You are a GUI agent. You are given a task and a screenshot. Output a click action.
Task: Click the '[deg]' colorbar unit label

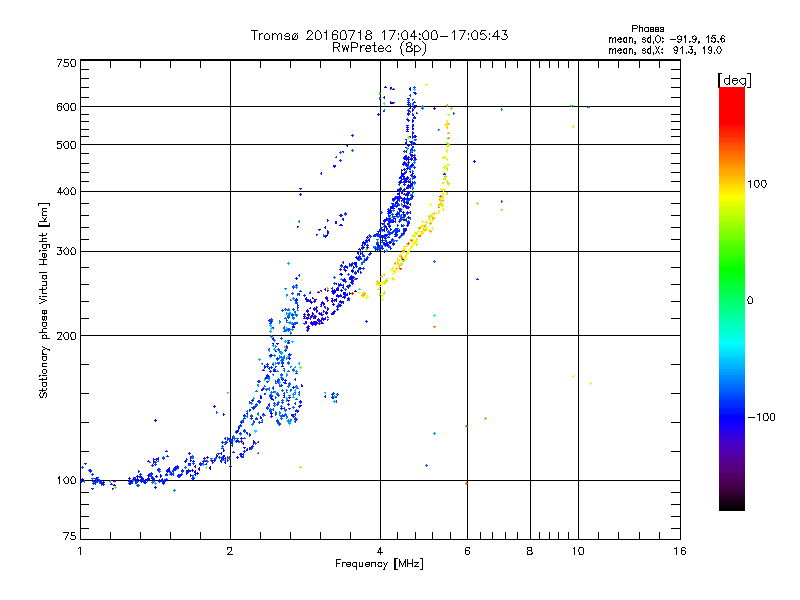(734, 80)
